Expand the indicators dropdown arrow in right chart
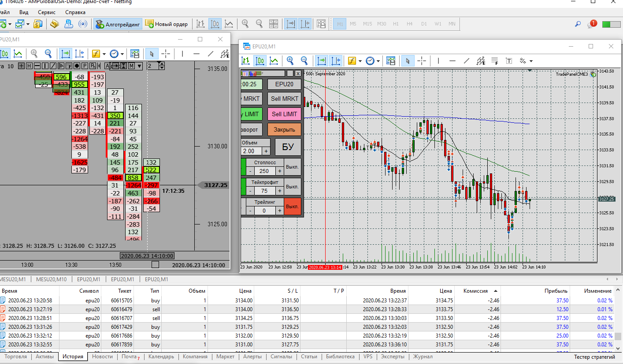 point(360,61)
